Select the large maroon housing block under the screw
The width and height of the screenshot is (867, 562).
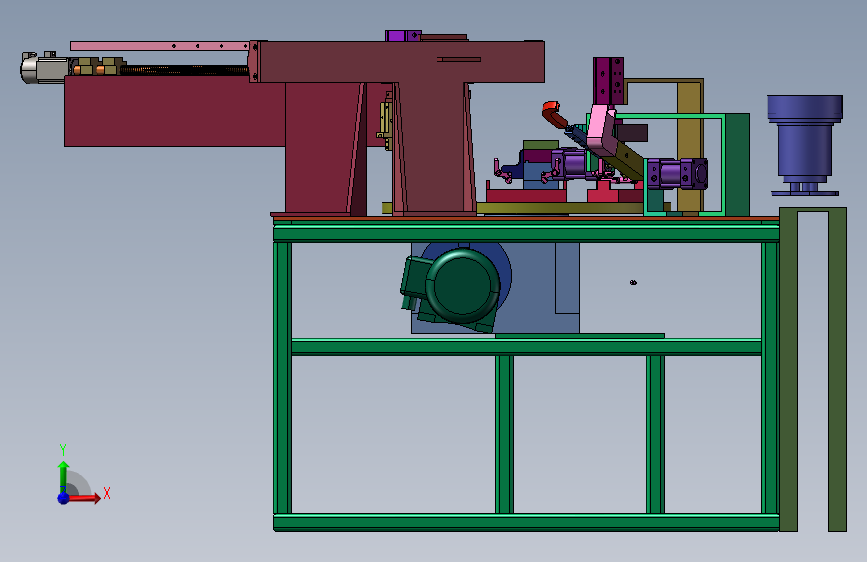(x=175, y=111)
